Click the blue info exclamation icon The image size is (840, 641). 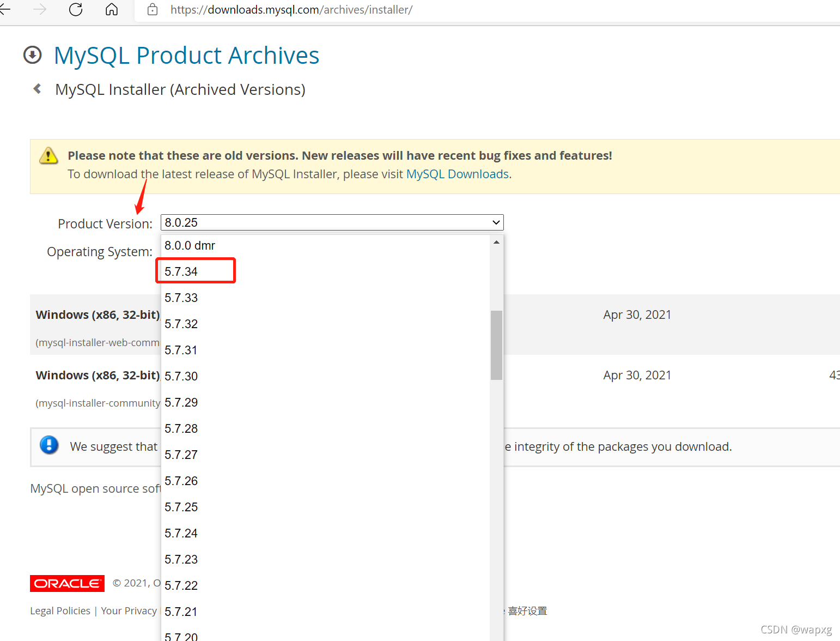pos(49,445)
